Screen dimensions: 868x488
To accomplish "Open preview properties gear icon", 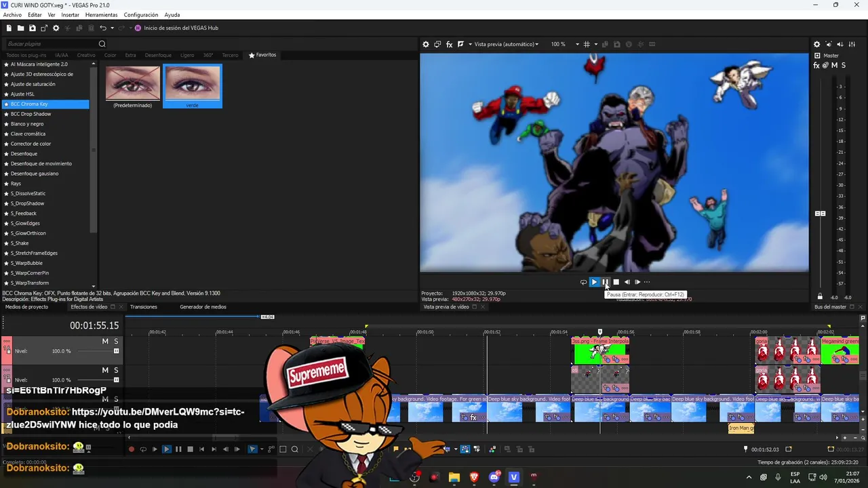I will point(426,44).
